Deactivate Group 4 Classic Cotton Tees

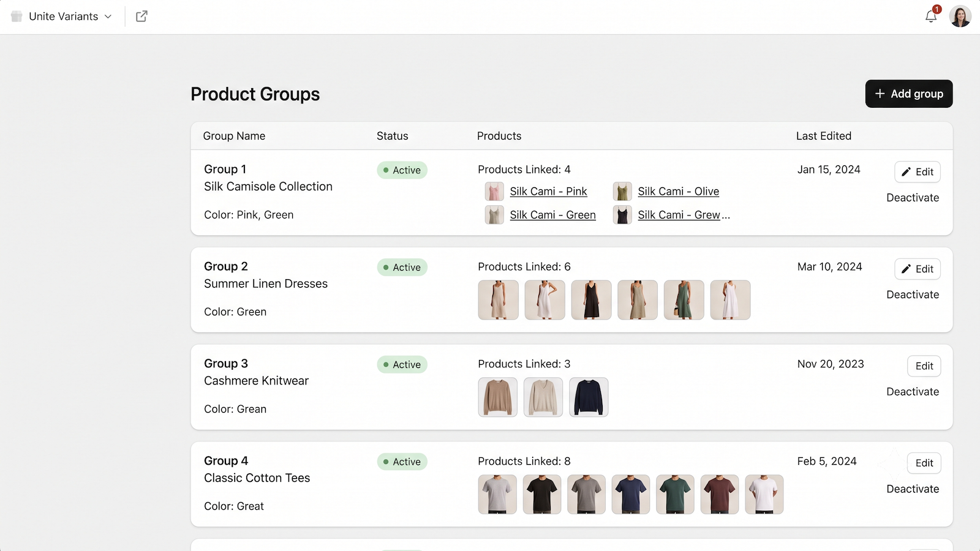tap(913, 489)
